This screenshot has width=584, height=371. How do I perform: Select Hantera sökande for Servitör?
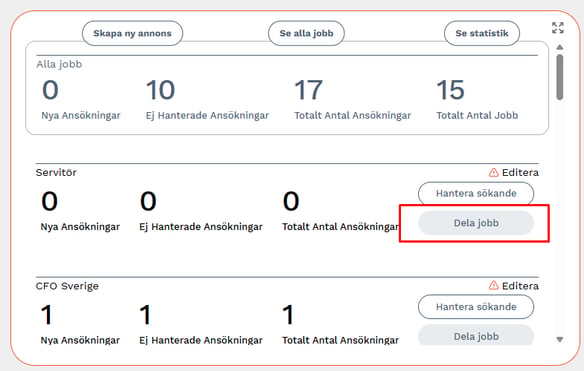(476, 193)
